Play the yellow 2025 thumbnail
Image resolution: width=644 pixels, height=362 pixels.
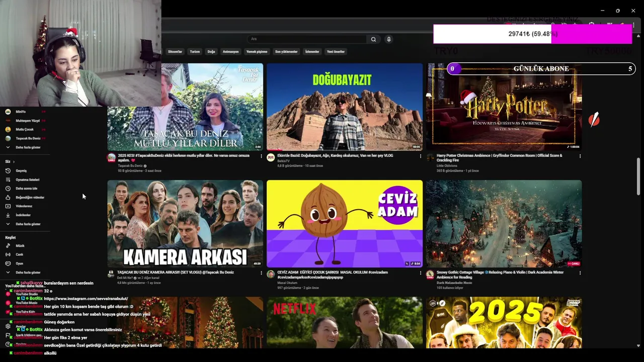504,322
